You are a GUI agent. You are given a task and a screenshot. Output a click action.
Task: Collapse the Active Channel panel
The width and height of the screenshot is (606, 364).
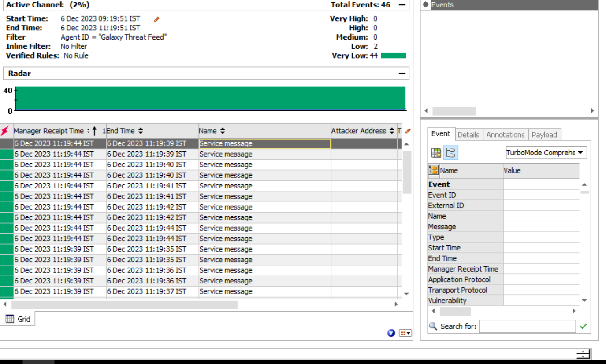tap(403, 5)
